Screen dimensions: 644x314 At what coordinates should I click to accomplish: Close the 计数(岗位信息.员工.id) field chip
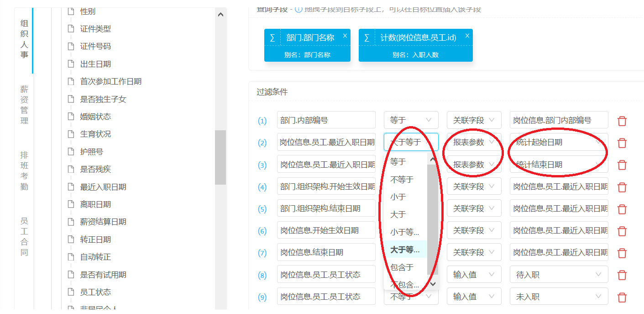467,36
